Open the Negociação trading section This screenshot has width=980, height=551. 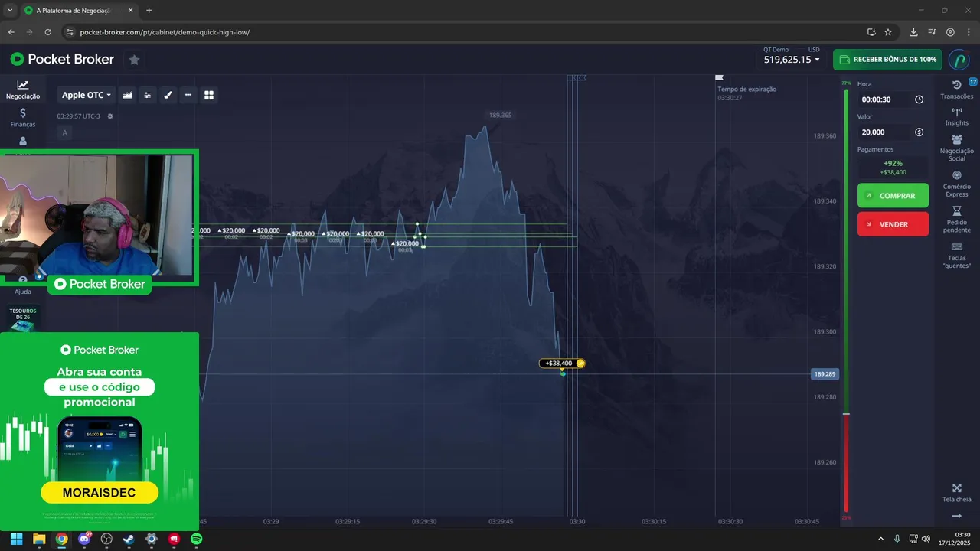click(23, 90)
